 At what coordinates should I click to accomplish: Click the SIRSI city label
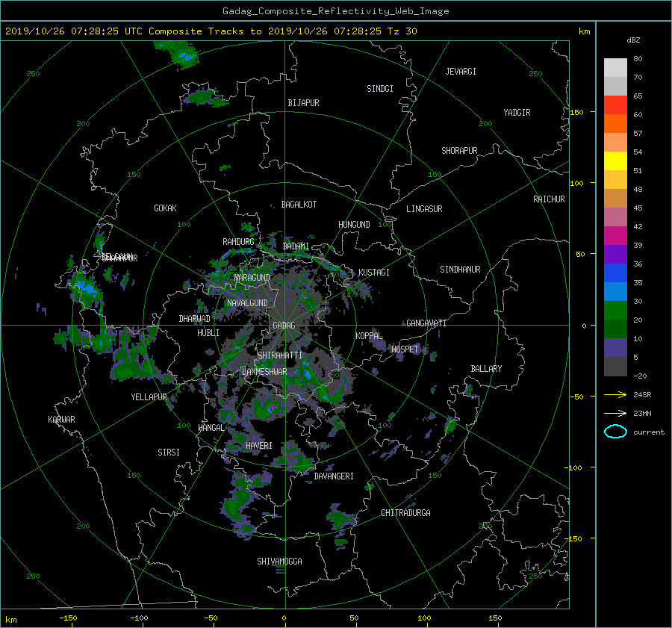(169, 453)
